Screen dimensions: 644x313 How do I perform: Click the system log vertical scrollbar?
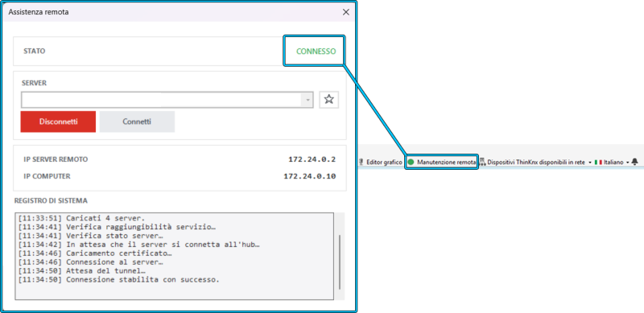coord(340,262)
